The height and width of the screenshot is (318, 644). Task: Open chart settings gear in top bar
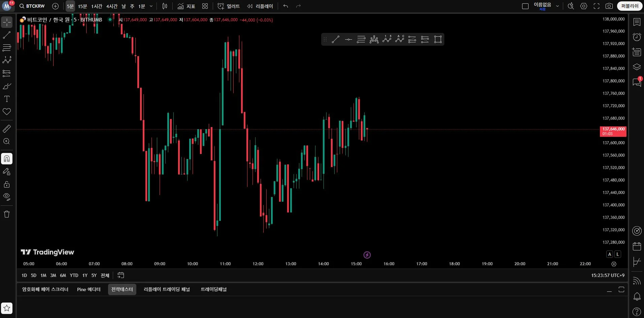point(584,6)
